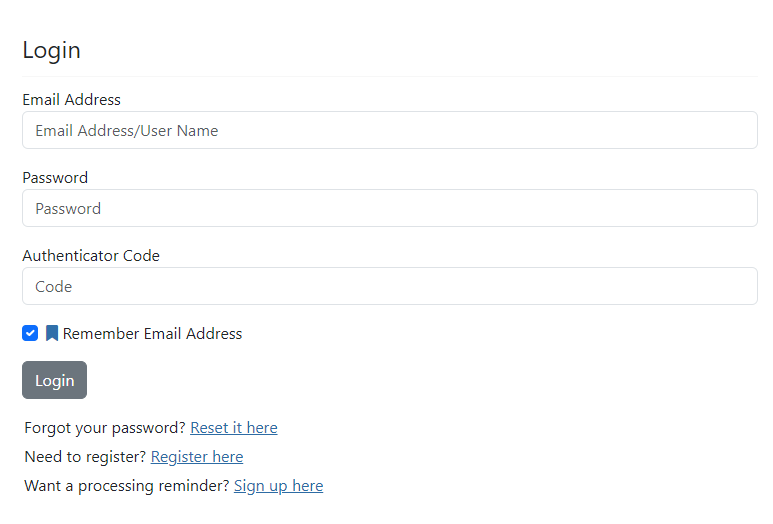This screenshot has height=524, width=773.
Task: Focus the Email Address/User Name input field
Action: 389,130
